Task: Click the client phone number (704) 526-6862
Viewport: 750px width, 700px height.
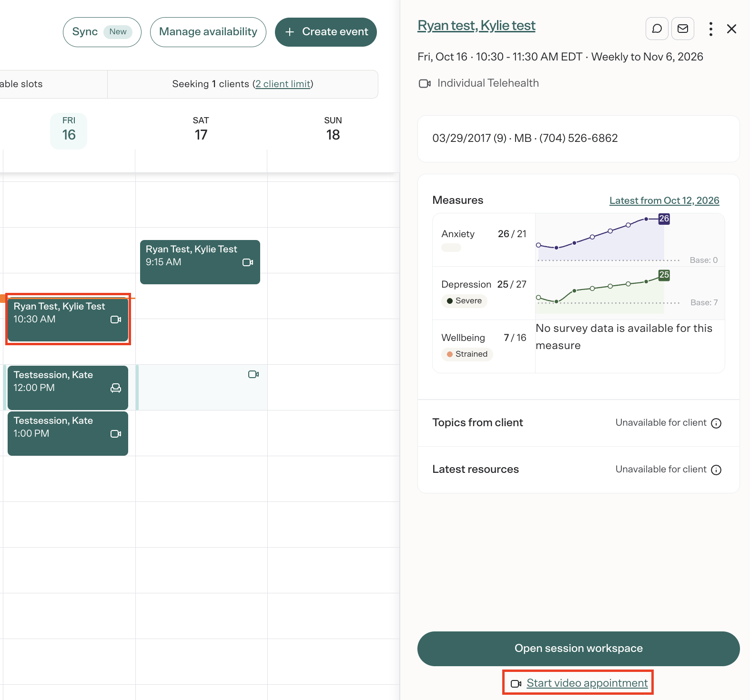Action: coord(578,138)
